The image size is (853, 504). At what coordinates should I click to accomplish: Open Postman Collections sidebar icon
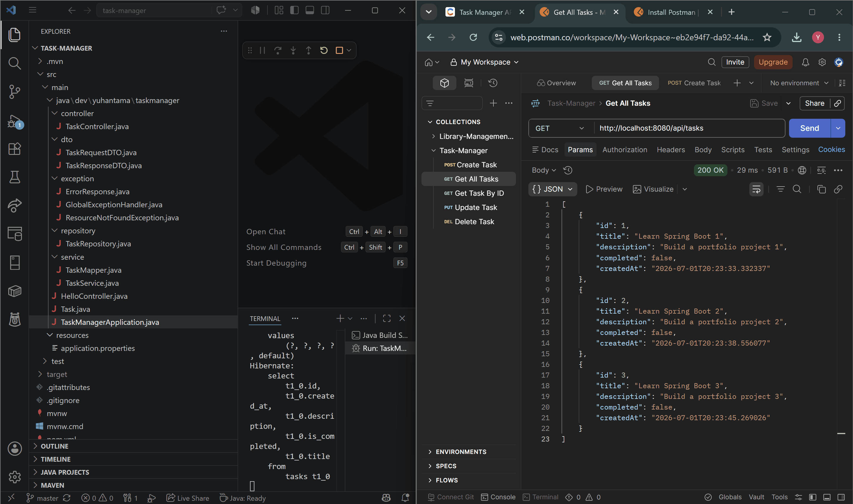(x=444, y=83)
